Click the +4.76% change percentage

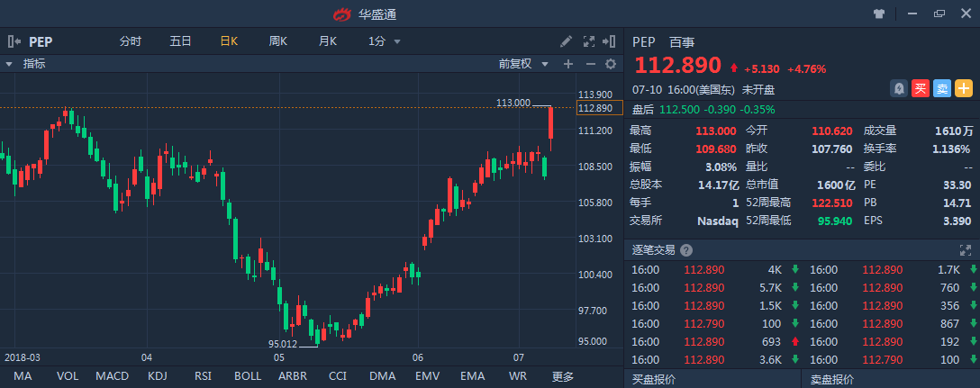click(x=807, y=68)
